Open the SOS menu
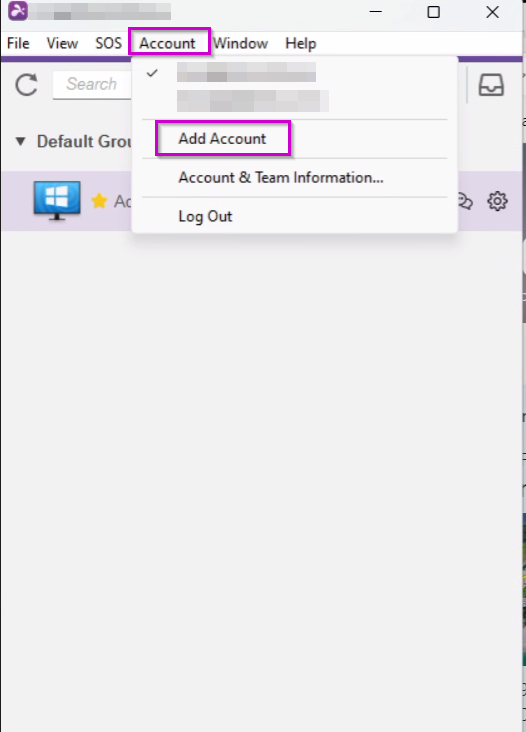Screen dimensions: 526x732 pyautogui.click(x=108, y=43)
